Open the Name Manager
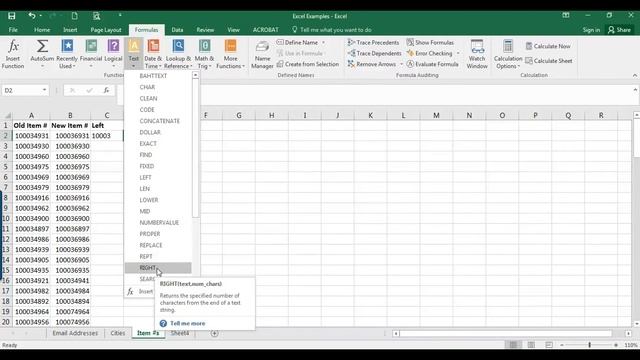The width and height of the screenshot is (640, 360). click(262, 54)
